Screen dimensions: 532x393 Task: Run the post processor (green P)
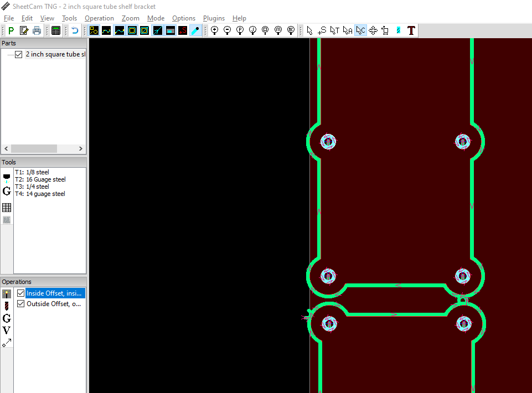click(11, 30)
